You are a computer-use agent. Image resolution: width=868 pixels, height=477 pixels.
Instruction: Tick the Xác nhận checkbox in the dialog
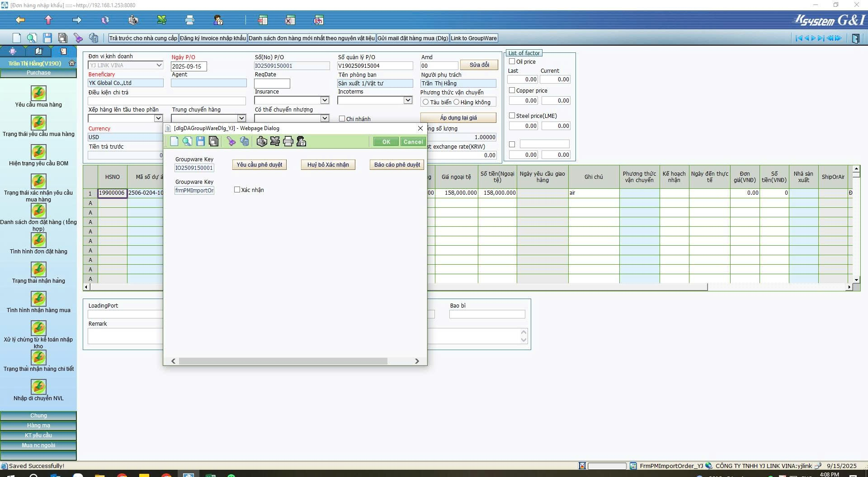(x=237, y=190)
